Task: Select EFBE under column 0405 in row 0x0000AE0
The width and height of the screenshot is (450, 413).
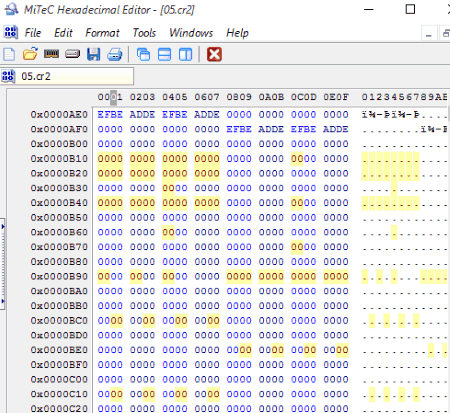Action: tap(175, 114)
